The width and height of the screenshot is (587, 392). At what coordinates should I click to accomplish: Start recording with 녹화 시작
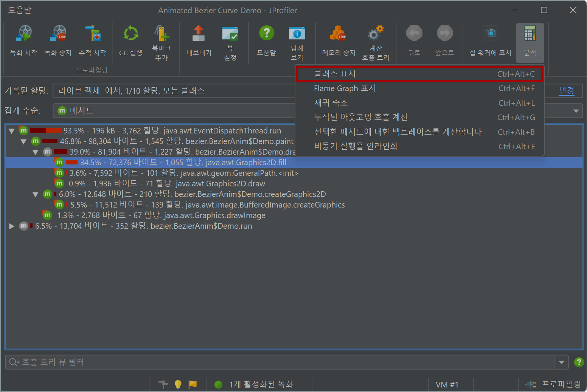click(24, 41)
